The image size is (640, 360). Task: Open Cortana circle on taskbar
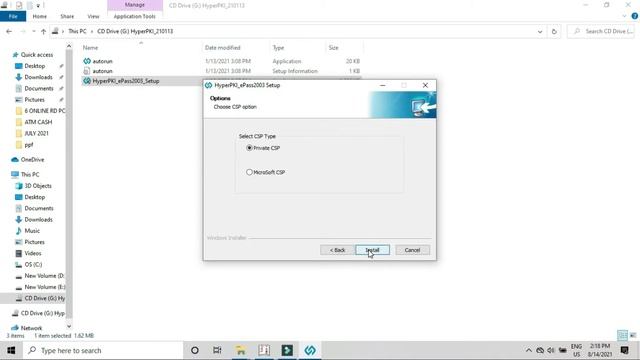pyautogui.click(x=195, y=350)
